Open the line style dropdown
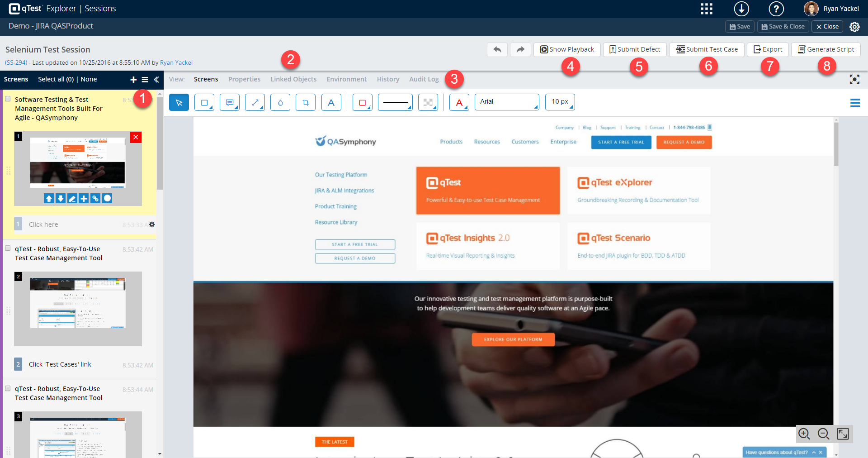The image size is (868, 458). tap(395, 102)
